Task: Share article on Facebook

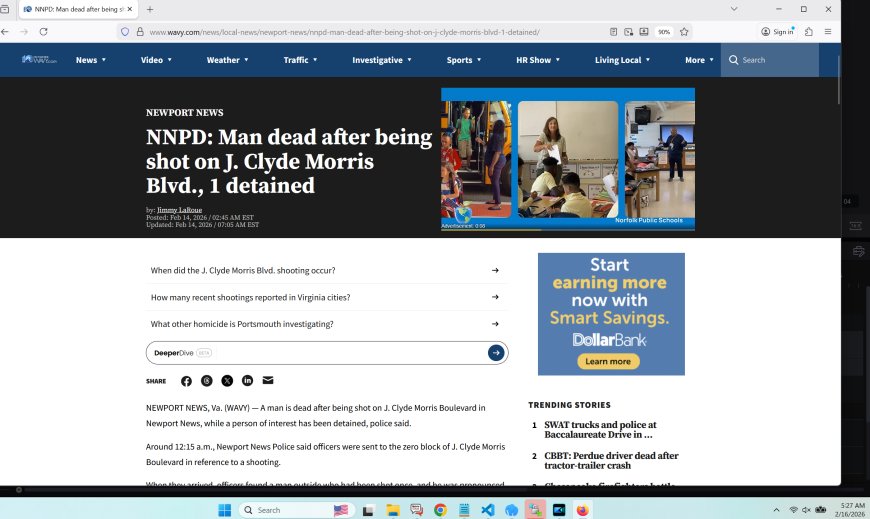Action: click(186, 381)
